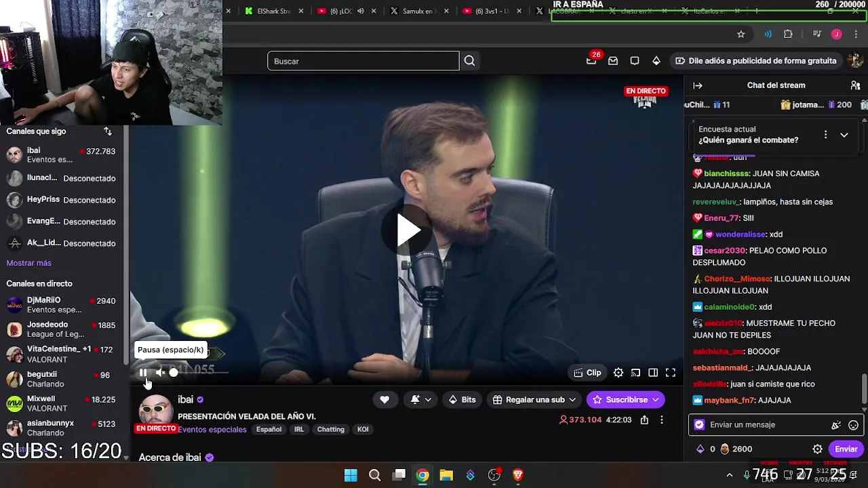Viewport: 868px width, 488px height.
Task: Open browser media controls icon
Action: (817, 34)
